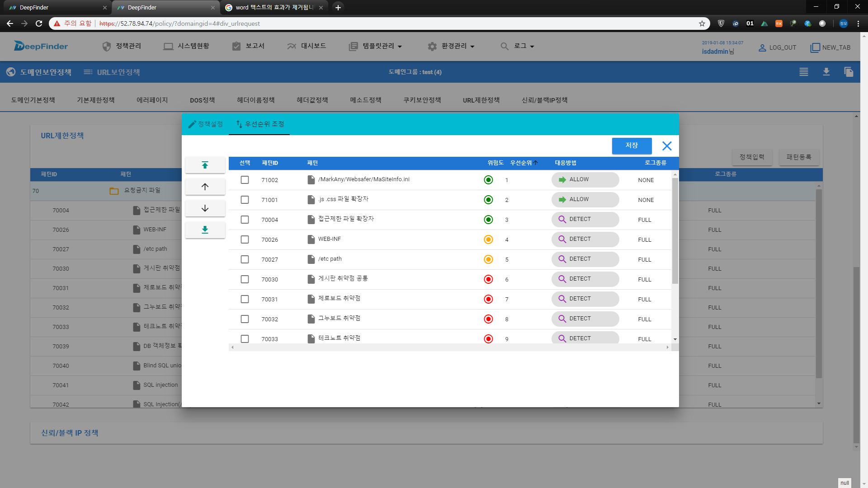Screen dimensions: 868x488
Task: Click DETECT response method for 70032
Action: [585, 318]
